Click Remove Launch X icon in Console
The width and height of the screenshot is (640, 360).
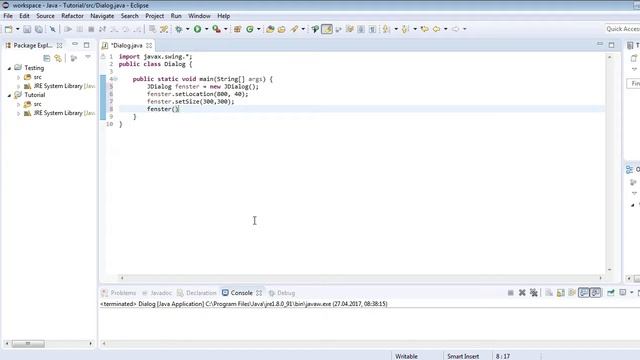(522, 293)
